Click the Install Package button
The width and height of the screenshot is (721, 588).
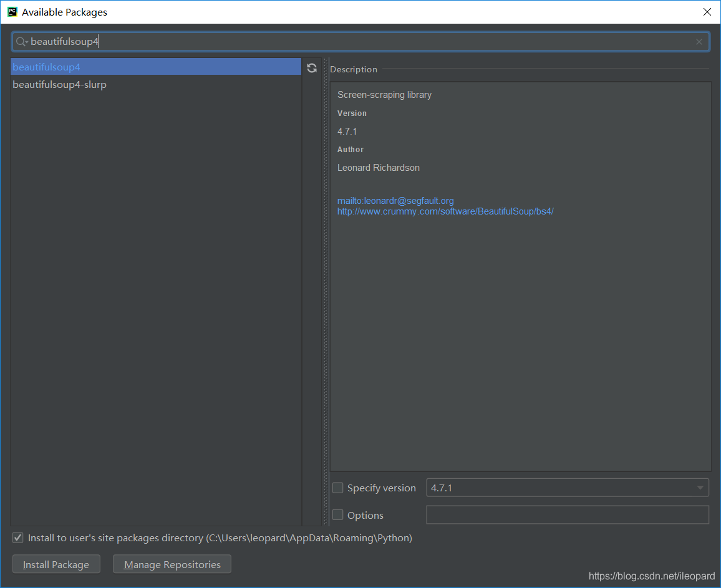56,564
